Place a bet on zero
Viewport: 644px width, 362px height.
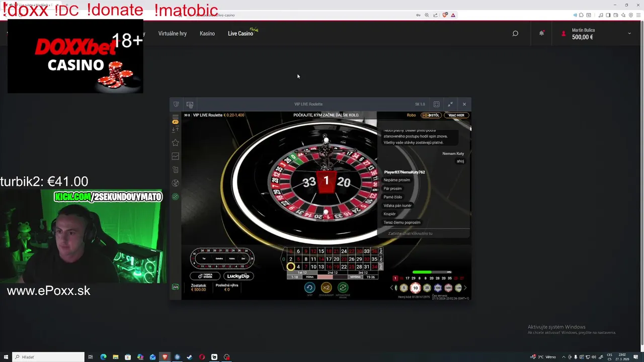coord(284,259)
